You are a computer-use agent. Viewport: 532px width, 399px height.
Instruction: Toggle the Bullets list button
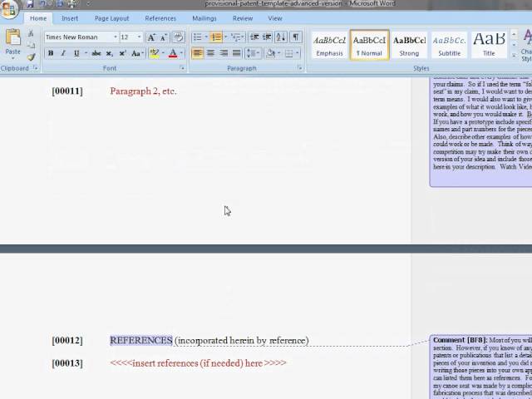point(198,37)
